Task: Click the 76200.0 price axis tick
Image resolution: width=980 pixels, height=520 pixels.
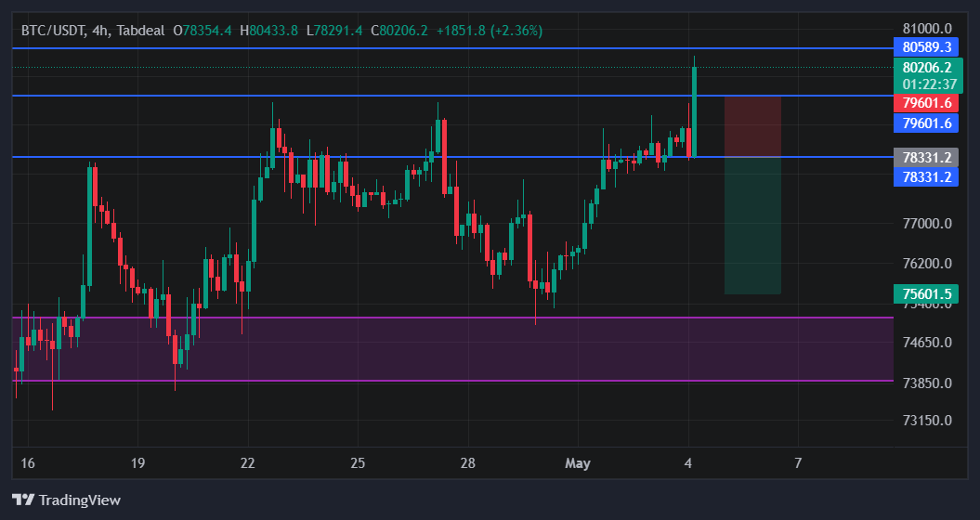Action: point(927,263)
